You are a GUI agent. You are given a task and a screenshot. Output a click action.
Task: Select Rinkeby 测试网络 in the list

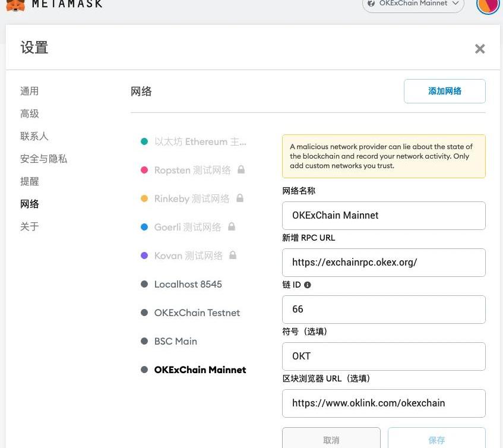click(x=192, y=198)
